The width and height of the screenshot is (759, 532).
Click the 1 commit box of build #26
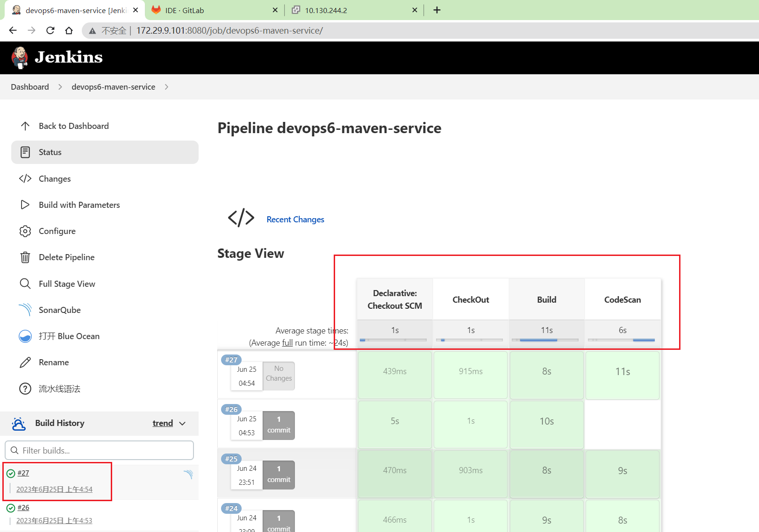coord(279,425)
